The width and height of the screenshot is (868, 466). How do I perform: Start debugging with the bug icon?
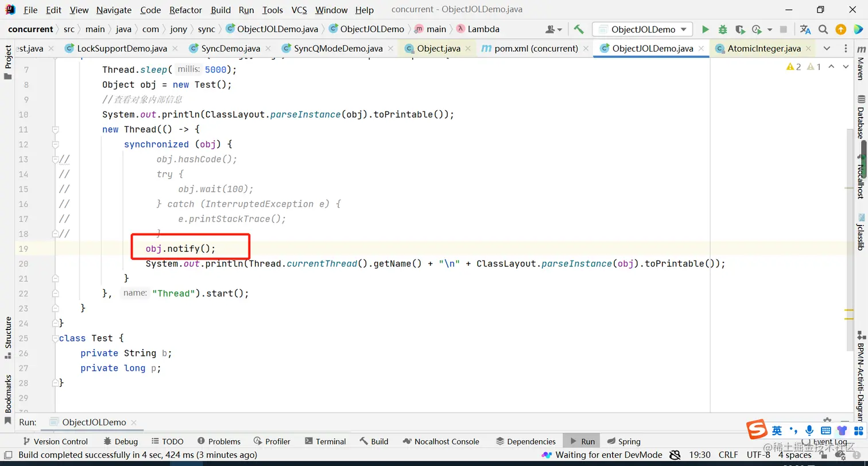point(723,29)
